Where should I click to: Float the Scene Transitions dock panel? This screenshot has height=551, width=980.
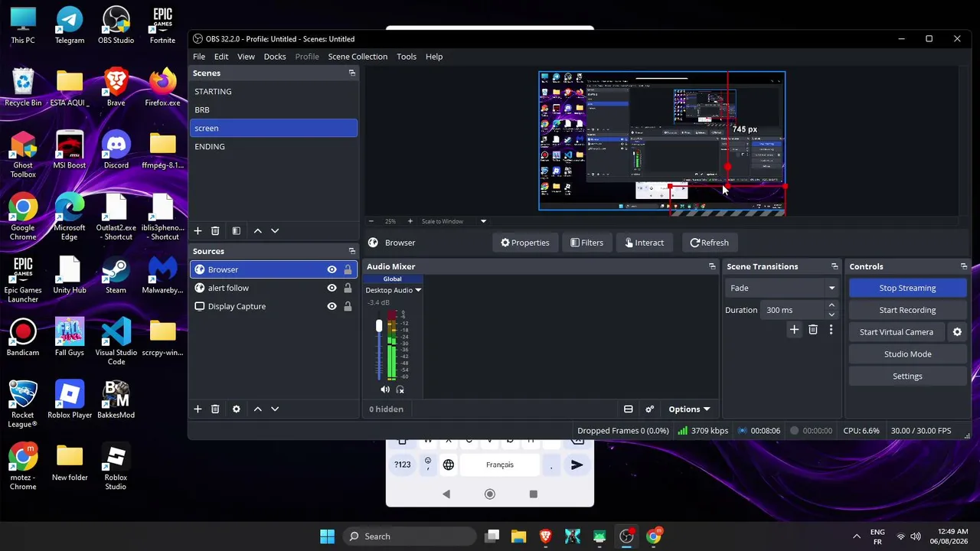click(835, 266)
